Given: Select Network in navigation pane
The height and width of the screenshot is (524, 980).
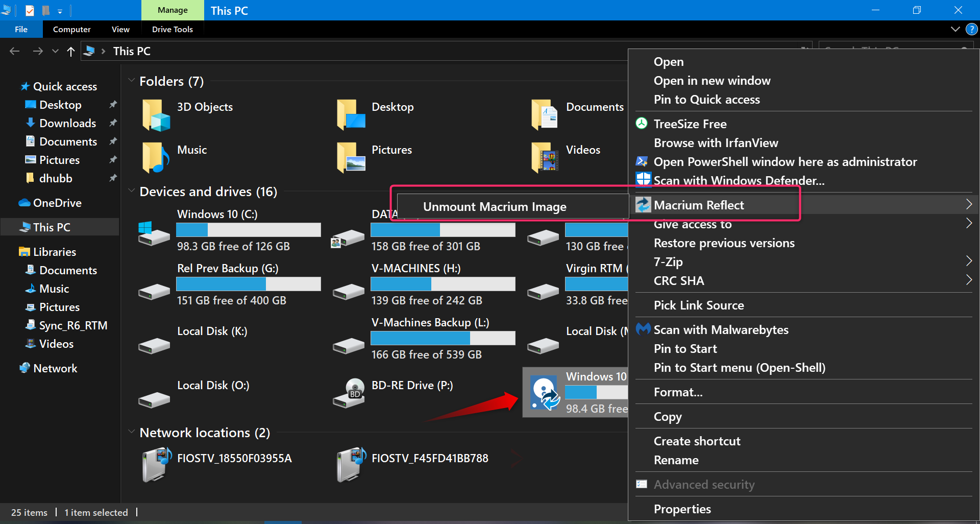Looking at the screenshot, I should click(x=55, y=368).
